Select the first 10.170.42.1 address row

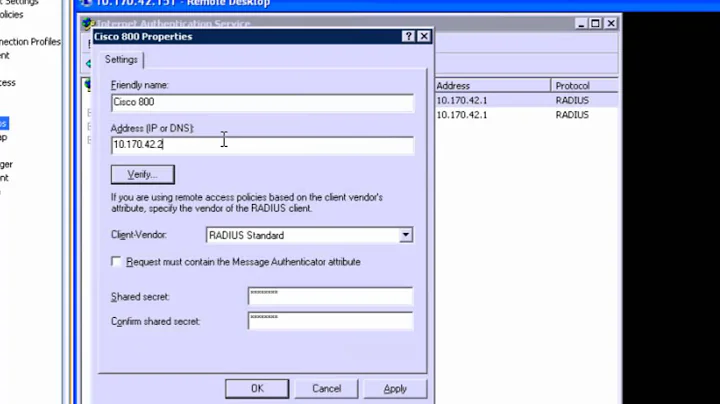tap(462, 101)
